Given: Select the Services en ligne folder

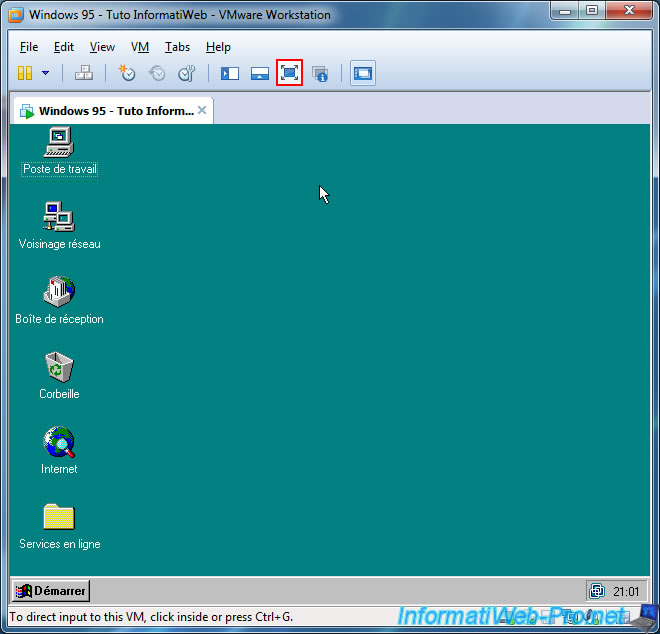Looking at the screenshot, I should 59,526.
